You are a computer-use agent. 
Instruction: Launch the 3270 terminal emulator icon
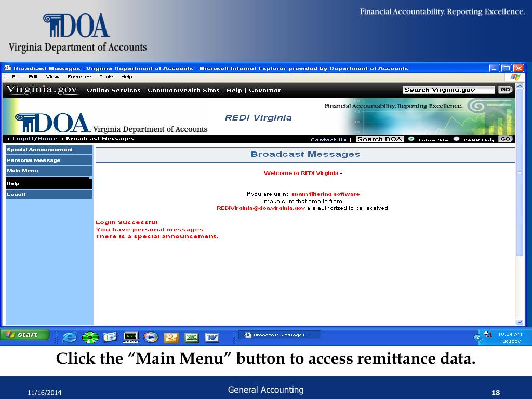(x=130, y=337)
